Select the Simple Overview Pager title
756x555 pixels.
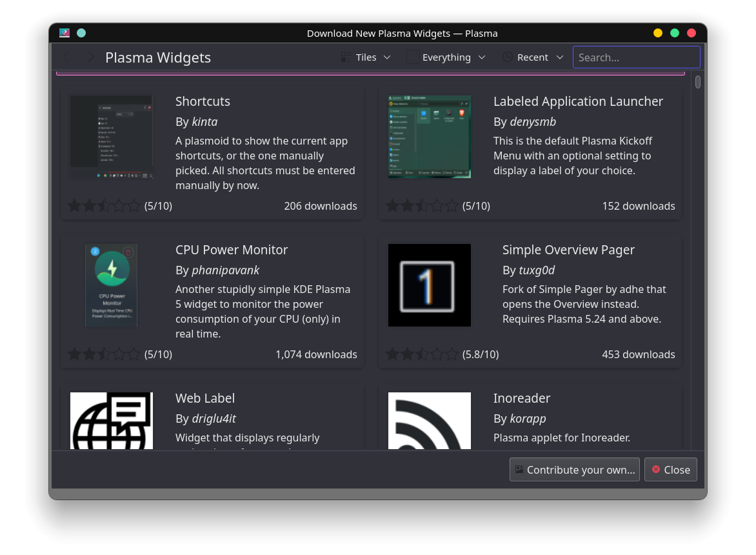click(568, 250)
